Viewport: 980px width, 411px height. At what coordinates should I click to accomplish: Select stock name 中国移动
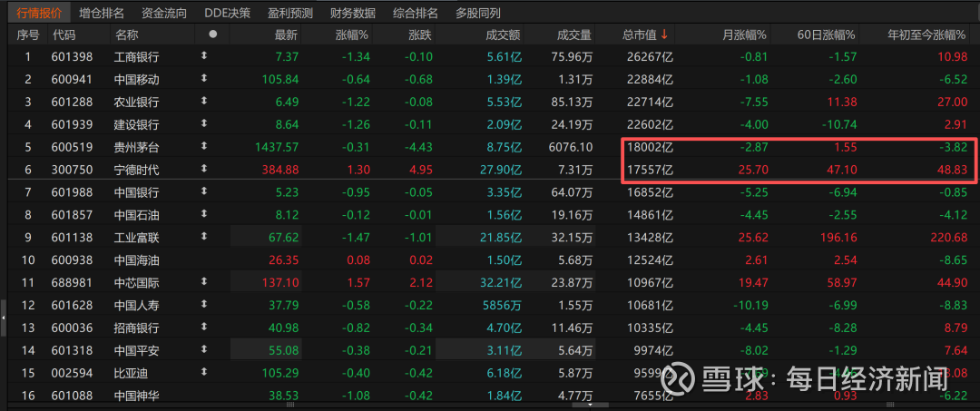pyautogui.click(x=137, y=80)
